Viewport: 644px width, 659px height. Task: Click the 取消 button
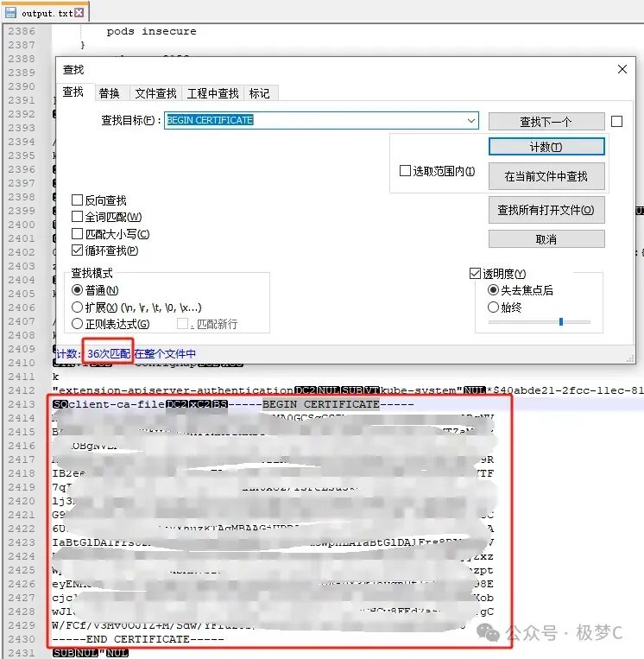click(546, 239)
